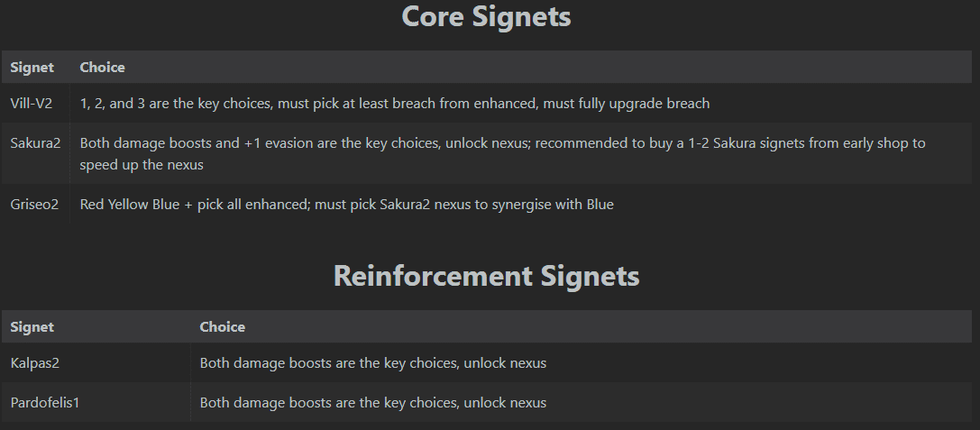
Task: Select the Pardofelis1 signet name cell
Action: [45, 402]
